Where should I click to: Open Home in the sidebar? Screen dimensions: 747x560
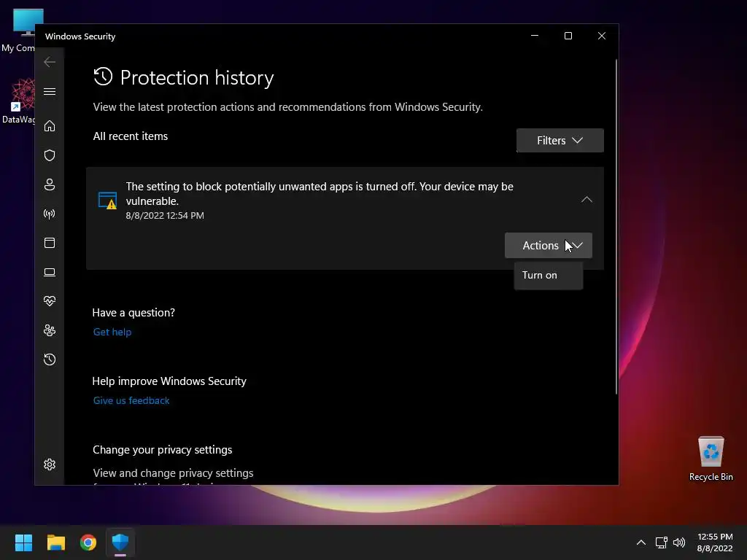pyautogui.click(x=50, y=126)
